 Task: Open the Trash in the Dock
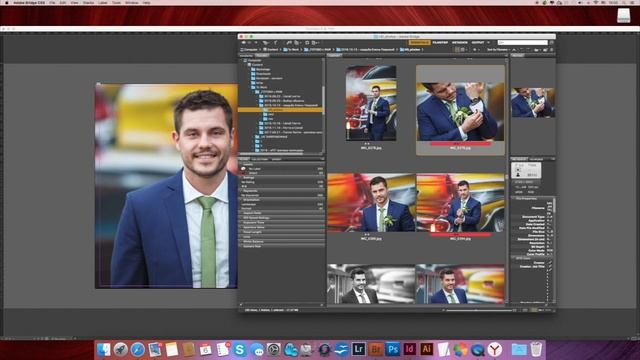pos(536,349)
